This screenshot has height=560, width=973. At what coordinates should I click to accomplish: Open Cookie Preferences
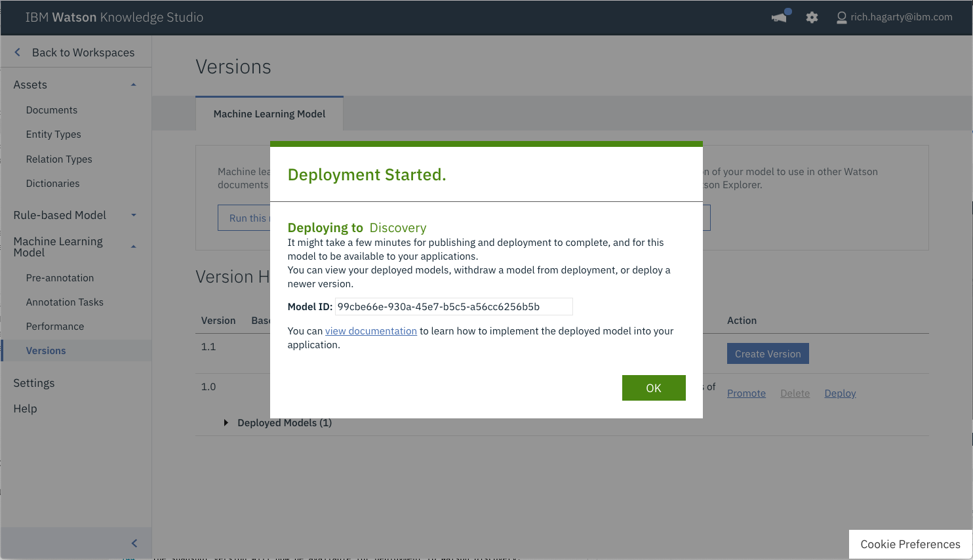click(x=910, y=544)
